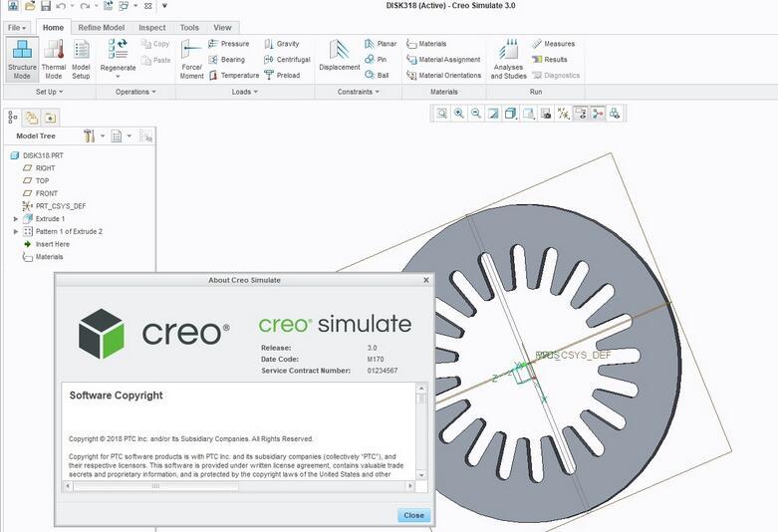Toggle annotation display in graphics toolbar
The image size is (778, 532).
click(x=581, y=114)
